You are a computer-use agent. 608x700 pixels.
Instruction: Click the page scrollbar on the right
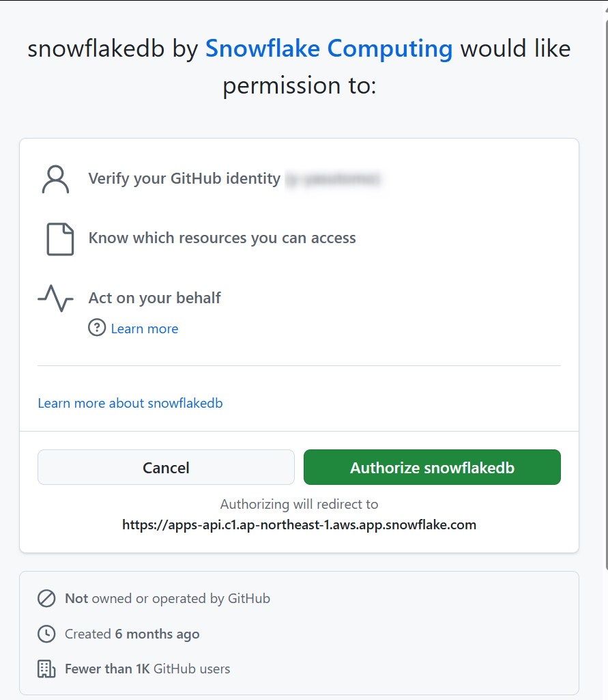(605, 285)
